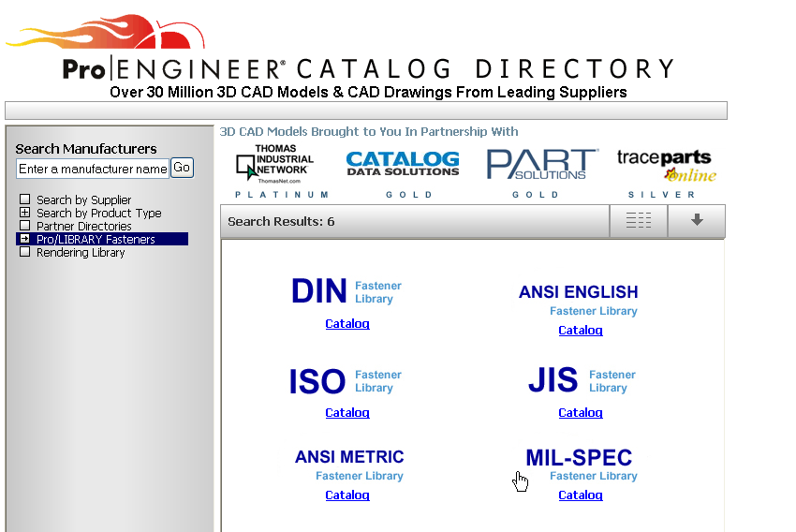
Task: Click the GOLD label under Catalog Data Solutions
Action: pyautogui.click(x=408, y=195)
